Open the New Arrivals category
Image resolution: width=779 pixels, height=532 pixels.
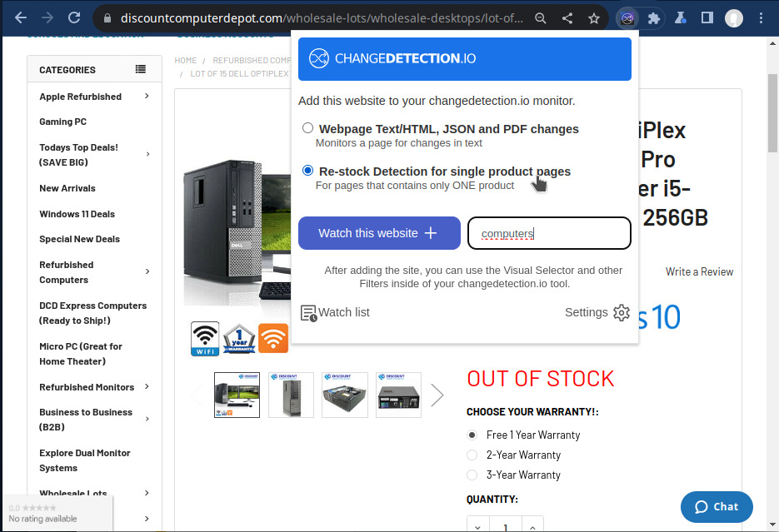(67, 188)
